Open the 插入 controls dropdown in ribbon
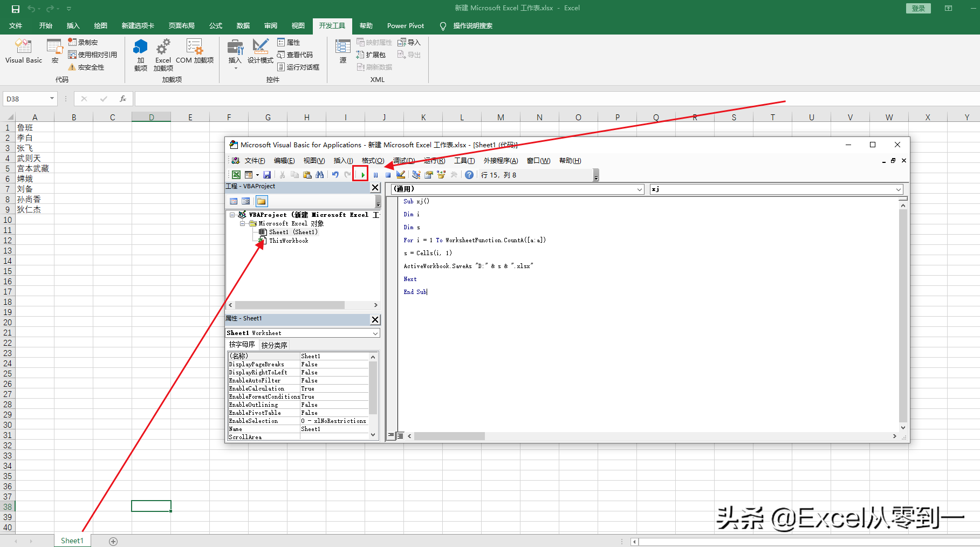Screen dimensions: 980x547 pos(235,54)
